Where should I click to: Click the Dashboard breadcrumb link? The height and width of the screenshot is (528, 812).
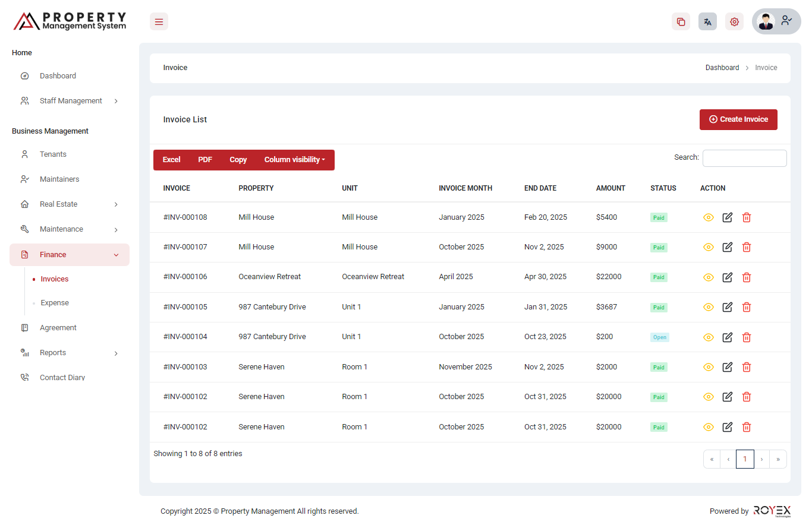[x=722, y=68]
